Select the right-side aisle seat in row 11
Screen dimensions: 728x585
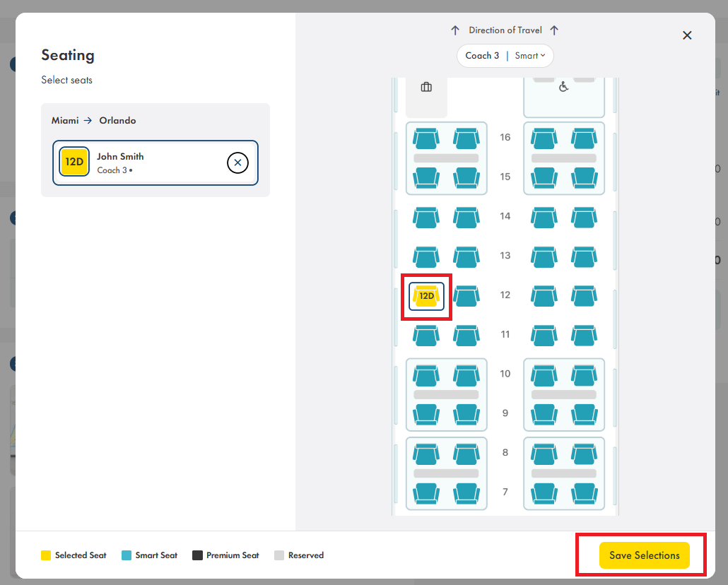(544, 336)
